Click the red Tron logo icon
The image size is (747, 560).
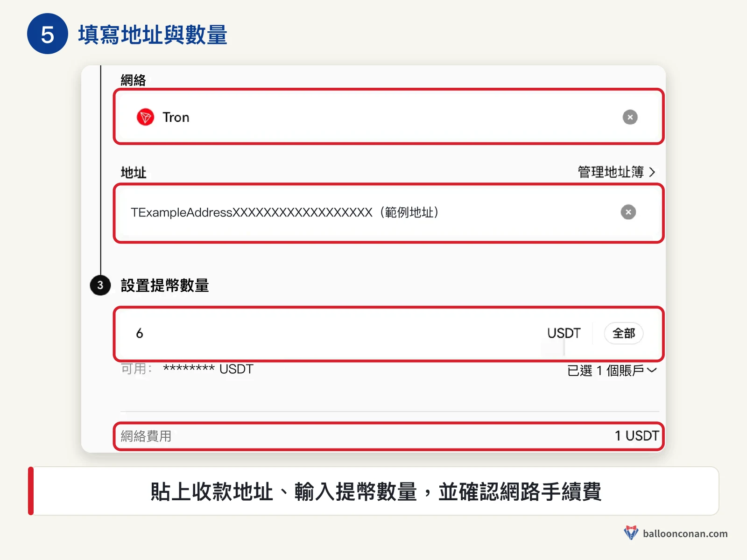click(145, 117)
